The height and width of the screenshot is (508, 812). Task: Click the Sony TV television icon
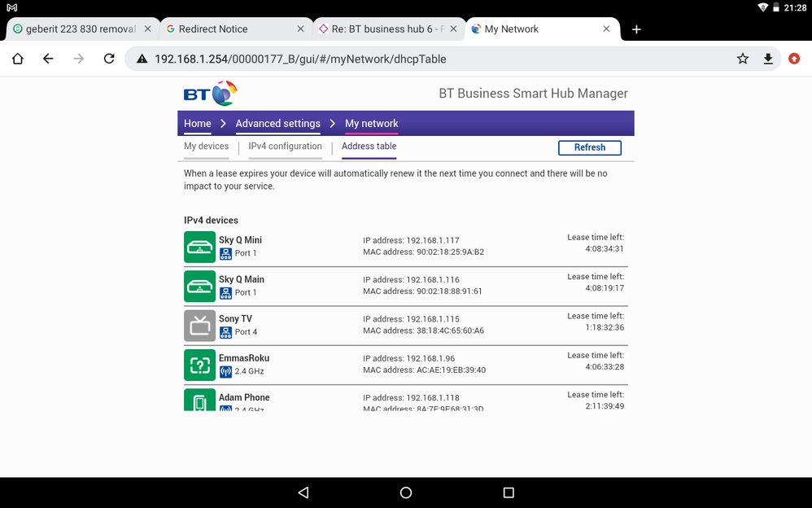tap(199, 325)
